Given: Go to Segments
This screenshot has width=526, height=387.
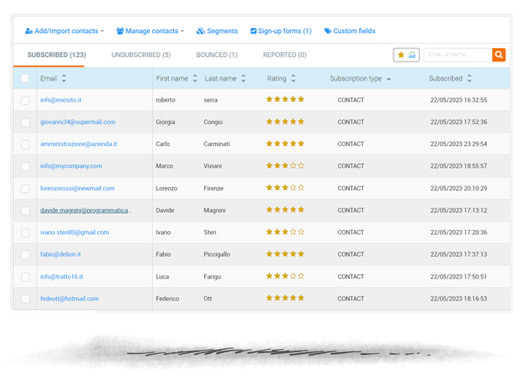Looking at the screenshot, I should (217, 31).
